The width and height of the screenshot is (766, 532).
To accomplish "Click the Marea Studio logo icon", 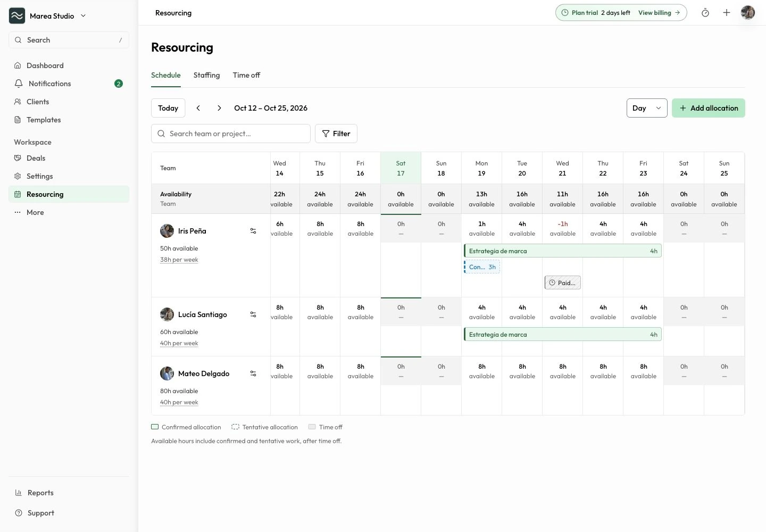I will 17,16.
